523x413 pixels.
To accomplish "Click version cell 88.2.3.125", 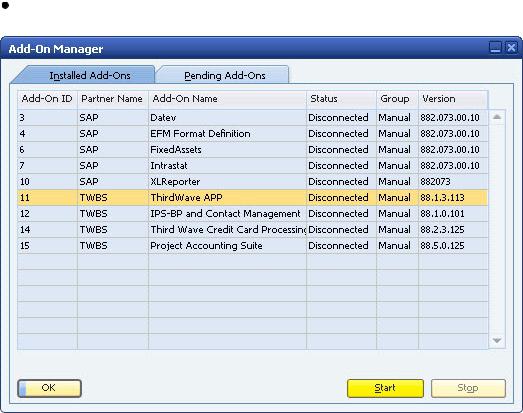I will click(453, 230).
